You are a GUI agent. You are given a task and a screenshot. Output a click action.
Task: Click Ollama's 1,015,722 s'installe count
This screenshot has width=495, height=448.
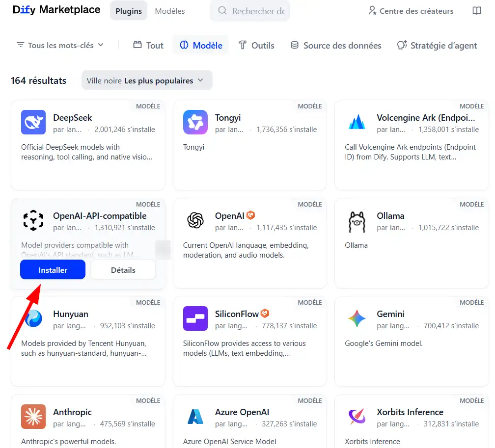point(449,228)
